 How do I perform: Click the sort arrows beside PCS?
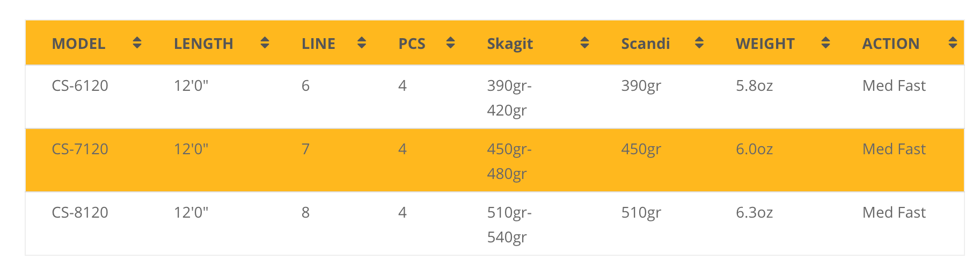tap(451, 43)
